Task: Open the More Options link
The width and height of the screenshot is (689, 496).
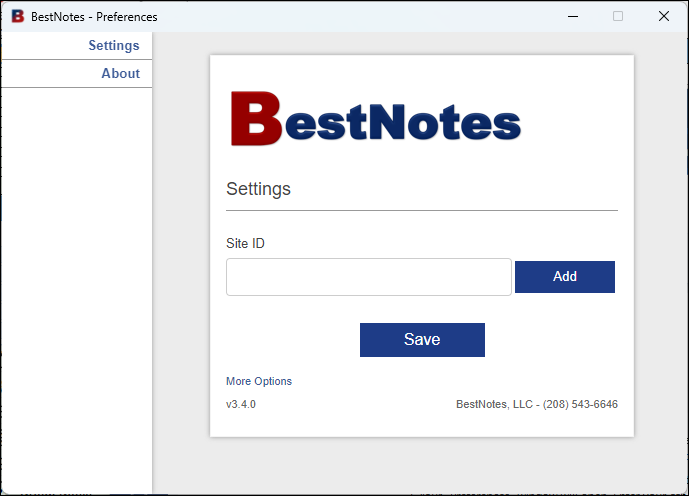Action: 259,381
